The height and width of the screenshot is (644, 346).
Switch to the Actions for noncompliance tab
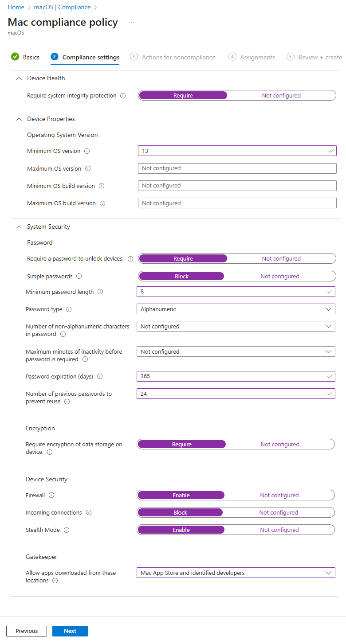tap(178, 57)
